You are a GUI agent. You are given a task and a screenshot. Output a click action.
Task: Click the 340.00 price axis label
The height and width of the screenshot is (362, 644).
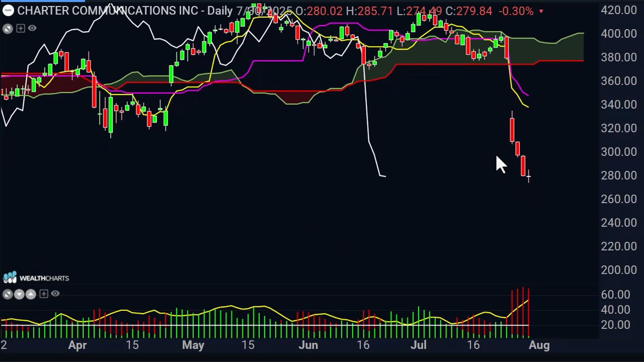point(619,105)
